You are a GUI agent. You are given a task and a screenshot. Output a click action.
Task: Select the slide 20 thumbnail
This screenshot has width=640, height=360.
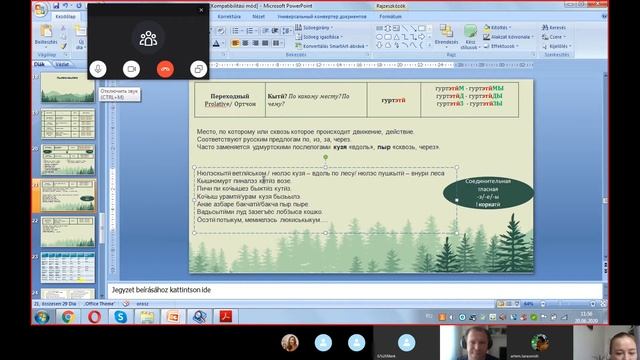click(68, 160)
